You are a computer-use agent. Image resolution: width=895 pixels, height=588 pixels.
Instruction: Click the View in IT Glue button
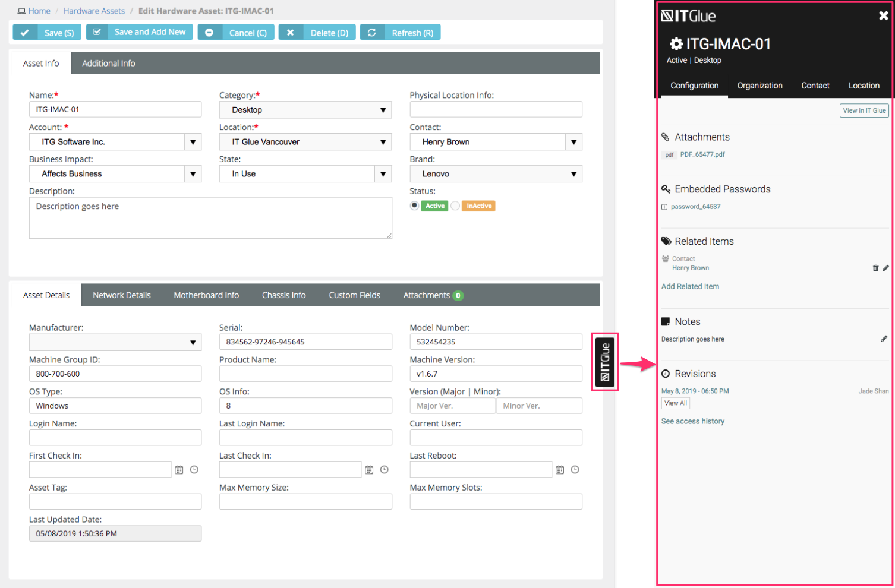[x=864, y=110]
